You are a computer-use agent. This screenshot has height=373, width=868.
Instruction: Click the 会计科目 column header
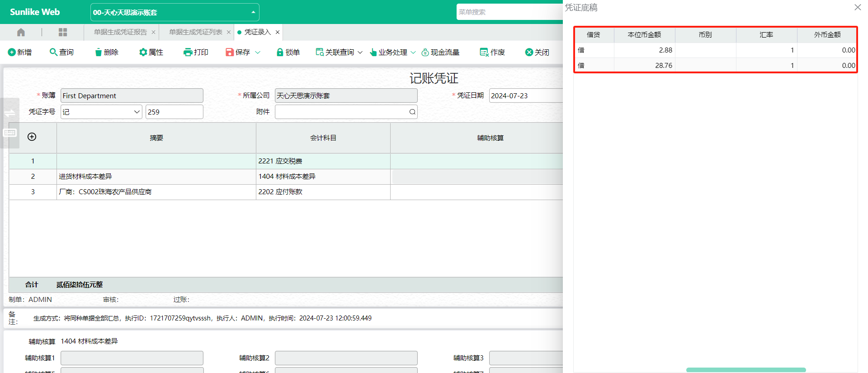pos(323,138)
